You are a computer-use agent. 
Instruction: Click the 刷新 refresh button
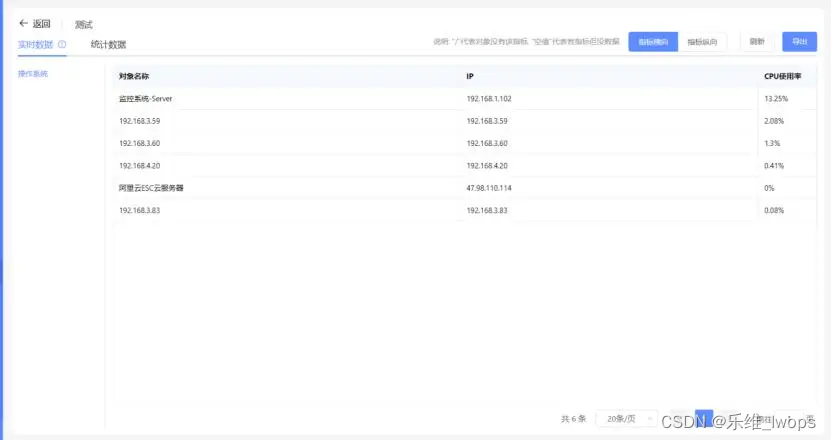click(x=757, y=42)
